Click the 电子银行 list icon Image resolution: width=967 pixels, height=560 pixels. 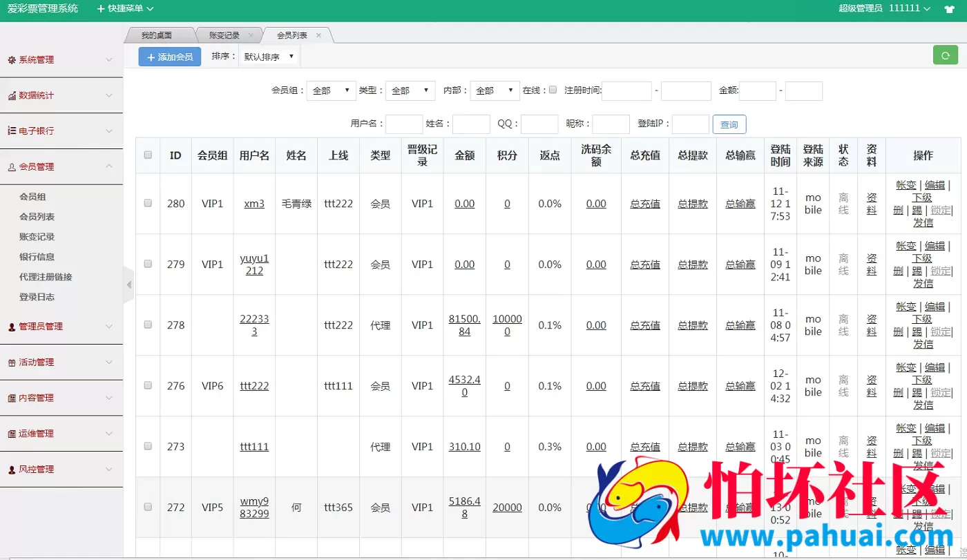tap(12, 131)
